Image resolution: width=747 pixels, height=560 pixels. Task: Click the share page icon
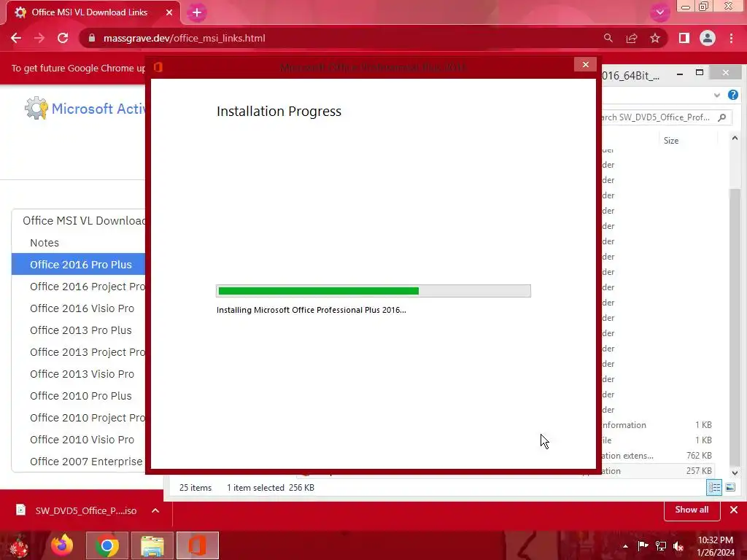(632, 38)
